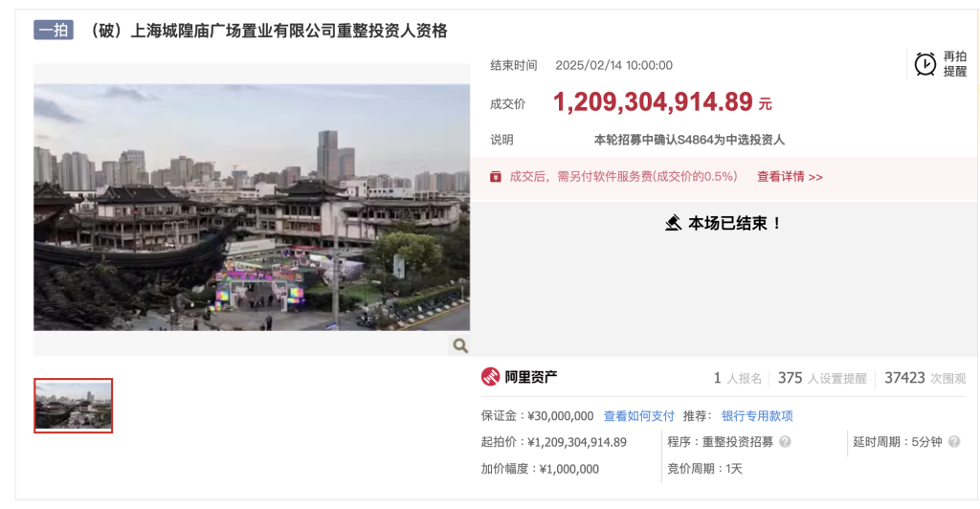Click the 本场已结束！ status text
The width and height of the screenshot is (980, 509).
click(735, 223)
